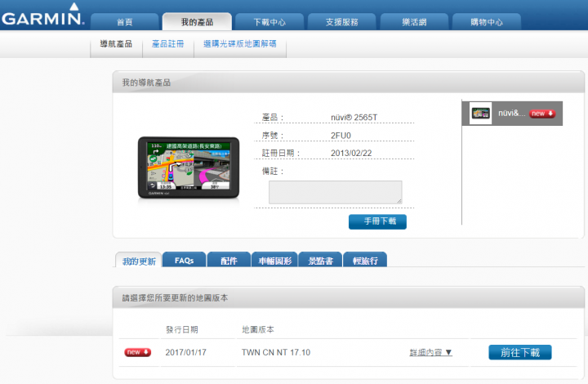Open the 景點書 tab
Screen dimensions: 588x384
click(320, 260)
